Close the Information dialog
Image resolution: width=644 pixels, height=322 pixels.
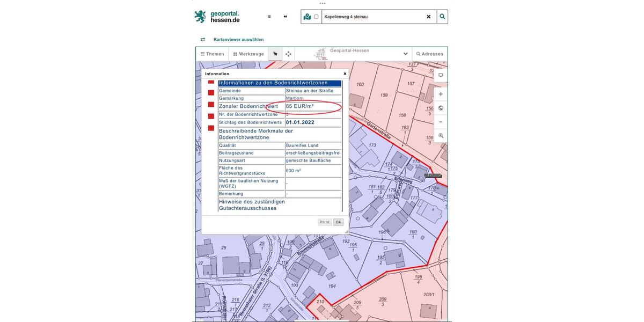[345, 74]
